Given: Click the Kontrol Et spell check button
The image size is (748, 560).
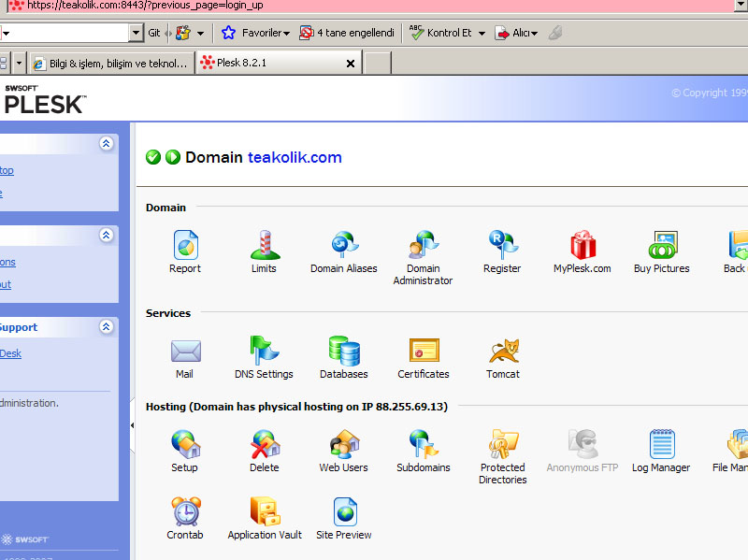Looking at the screenshot, I should click(x=440, y=33).
